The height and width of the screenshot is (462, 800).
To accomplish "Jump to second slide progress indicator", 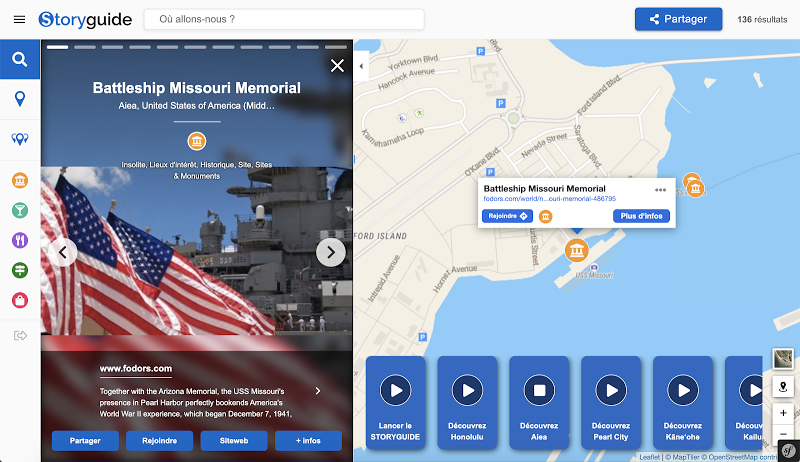I will (x=85, y=47).
